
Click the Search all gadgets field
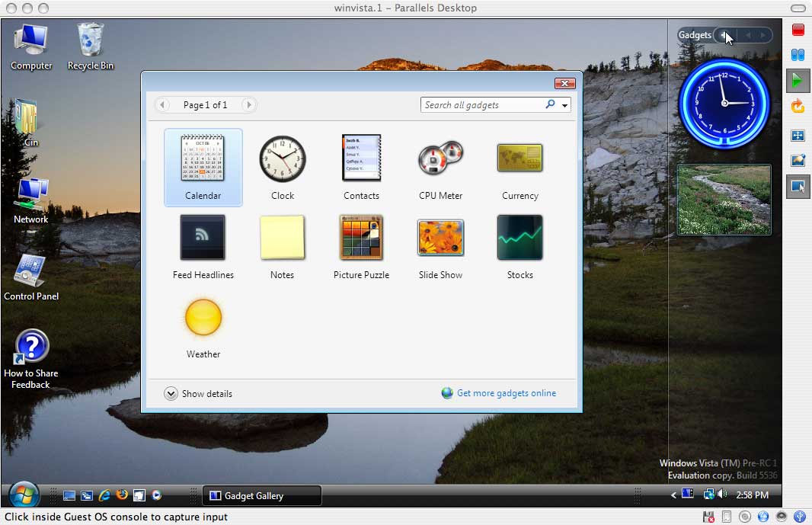pos(481,105)
